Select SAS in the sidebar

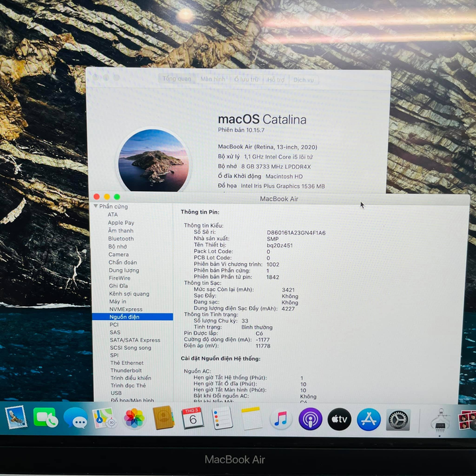tap(115, 333)
